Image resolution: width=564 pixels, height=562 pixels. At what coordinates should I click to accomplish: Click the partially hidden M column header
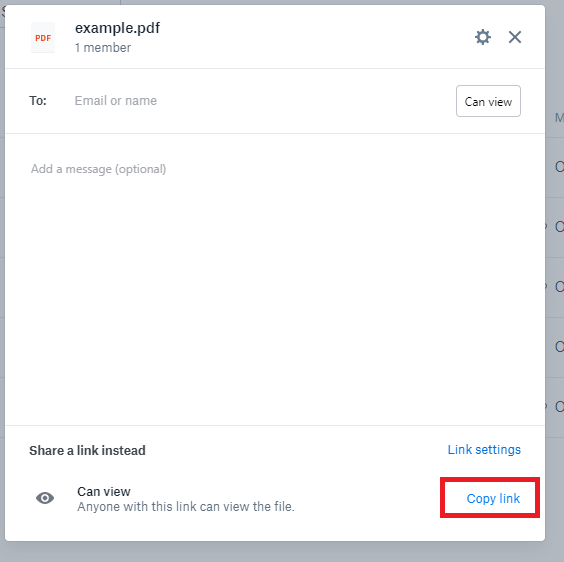tap(559, 118)
